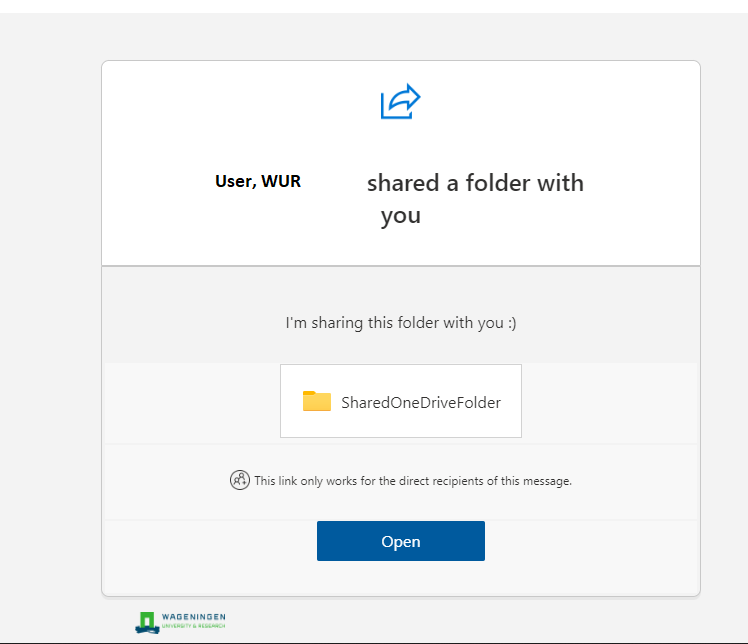
Task: Click the 'shared a folder with' heading
Action: point(475,183)
